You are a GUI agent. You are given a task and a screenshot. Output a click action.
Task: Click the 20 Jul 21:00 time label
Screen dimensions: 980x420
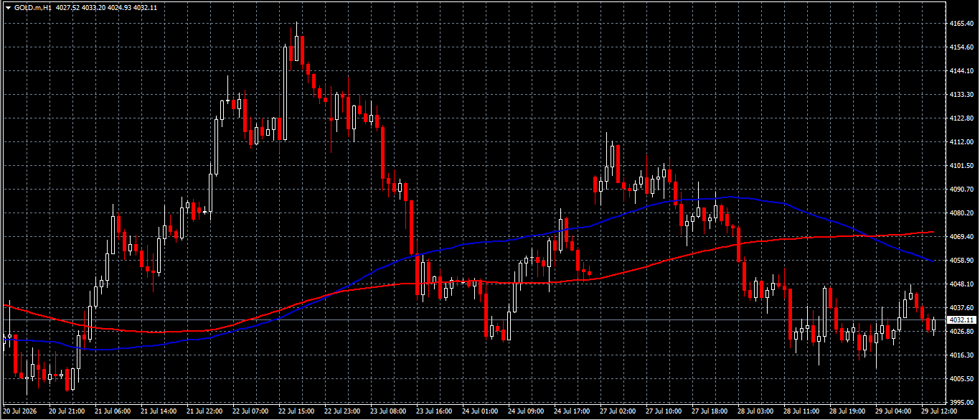(x=67, y=412)
